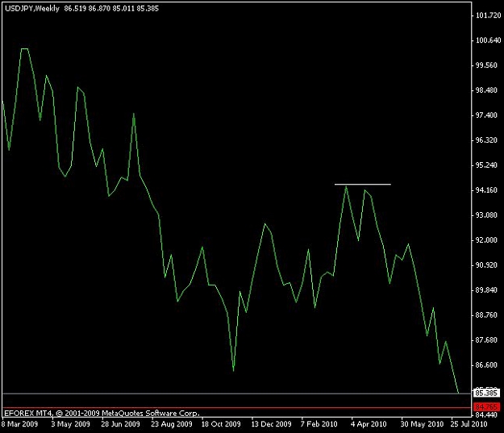Click the 25 Jul 2010 date label
The height and width of the screenshot is (433, 504).
tap(469, 424)
